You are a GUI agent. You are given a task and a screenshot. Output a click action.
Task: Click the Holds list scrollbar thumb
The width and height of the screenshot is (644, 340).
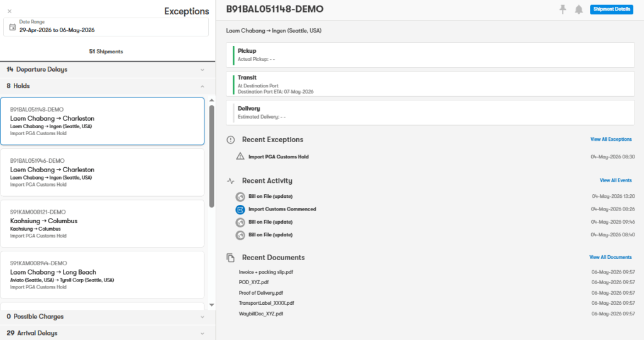211,156
